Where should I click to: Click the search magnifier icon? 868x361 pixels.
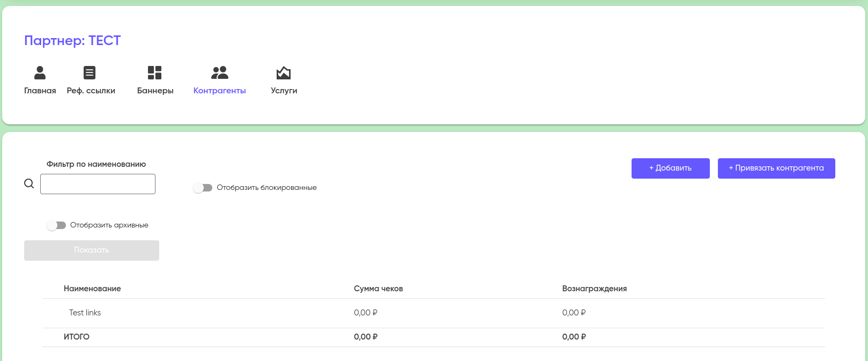pyautogui.click(x=29, y=183)
